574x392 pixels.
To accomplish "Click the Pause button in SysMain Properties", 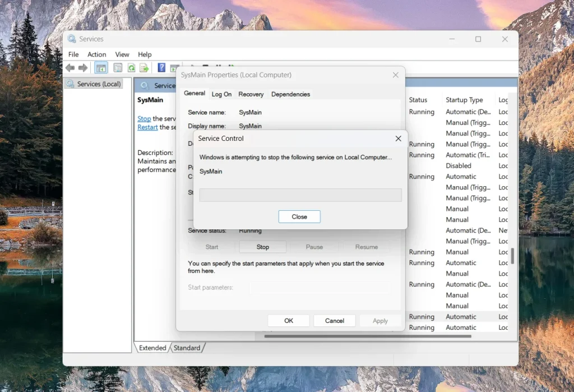I will pos(314,247).
